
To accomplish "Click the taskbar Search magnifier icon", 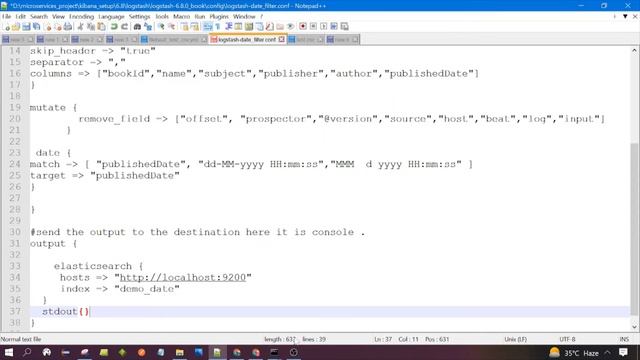I will (27, 352).
